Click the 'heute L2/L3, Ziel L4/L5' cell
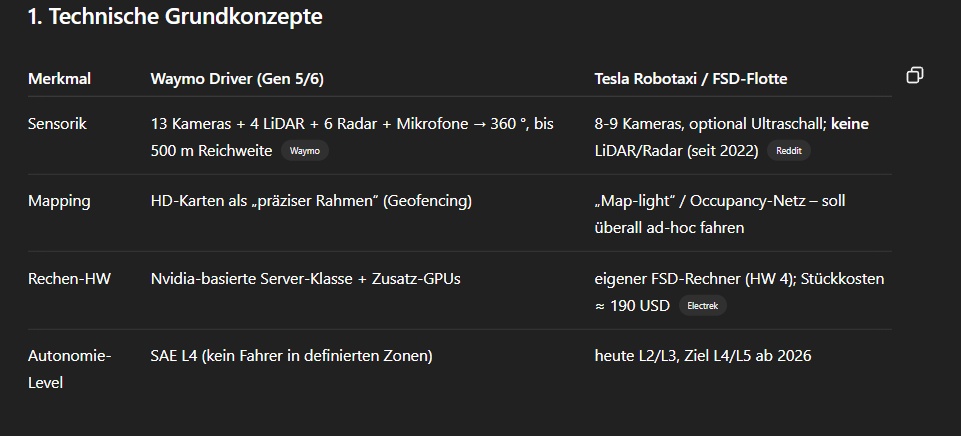 (703, 356)
